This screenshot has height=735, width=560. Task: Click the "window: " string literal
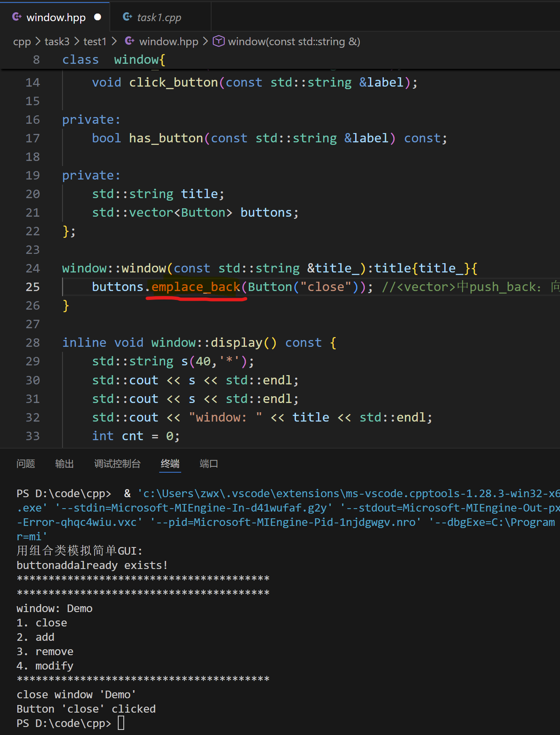coord(225,418)
